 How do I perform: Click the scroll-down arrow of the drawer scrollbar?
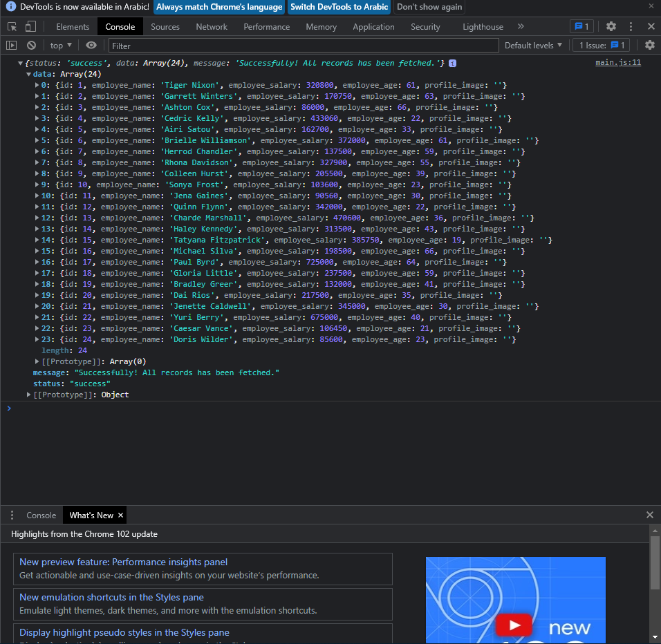[x=655, y=637]
